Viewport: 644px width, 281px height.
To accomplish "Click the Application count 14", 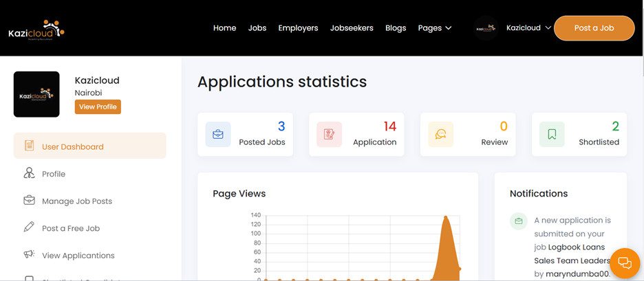I will click(x=389, y=126).
